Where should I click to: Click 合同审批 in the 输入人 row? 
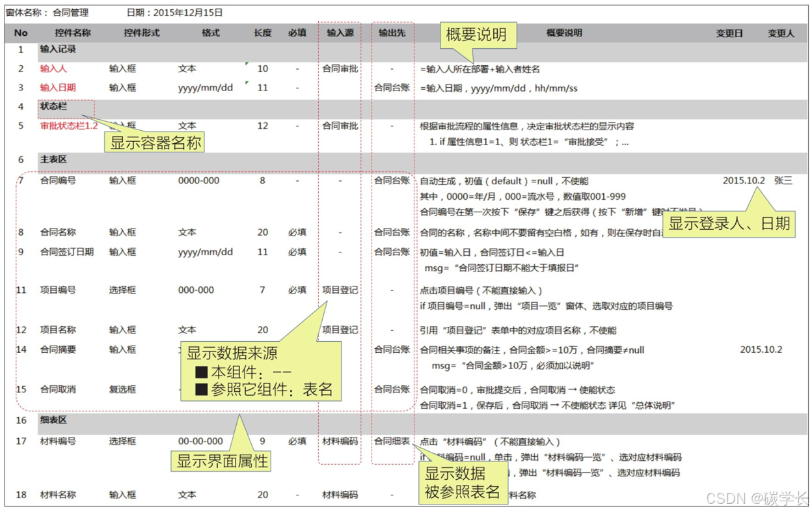point(340,68)
